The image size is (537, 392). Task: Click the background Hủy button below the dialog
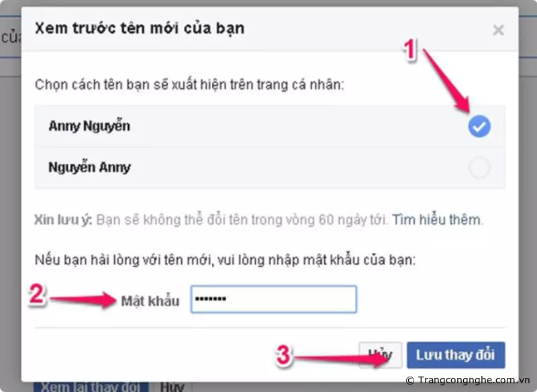[173, 387]
